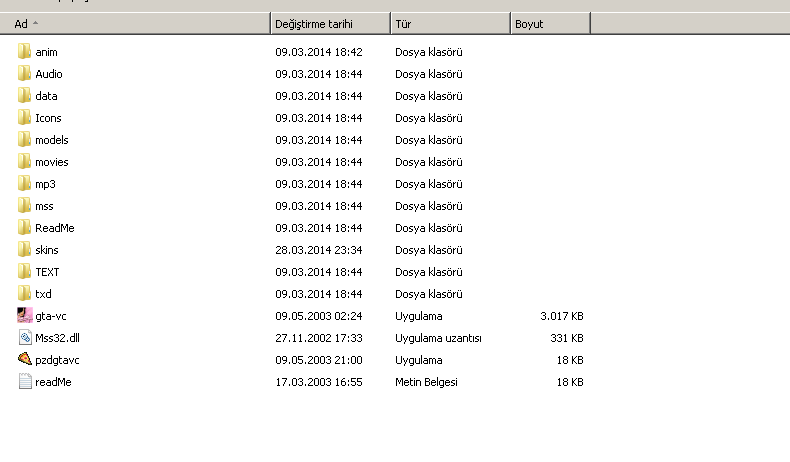
Task: Click the anim date 09.03.2014 18:42
Action: click(x=319, y=52)
